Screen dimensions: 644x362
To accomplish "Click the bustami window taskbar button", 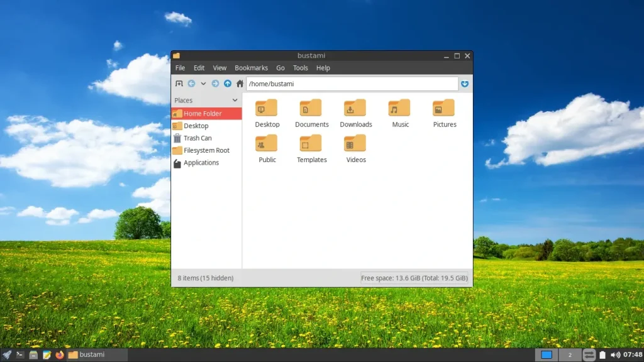I will (97, 354).
